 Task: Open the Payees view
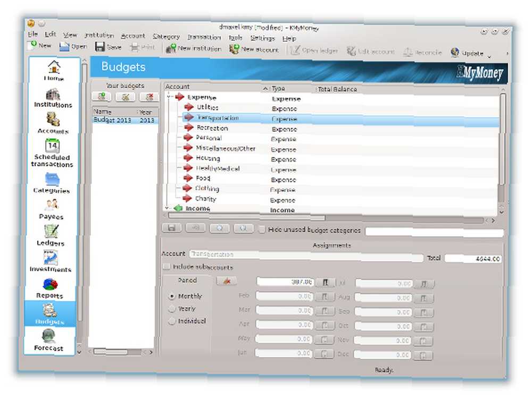(51, 209)
